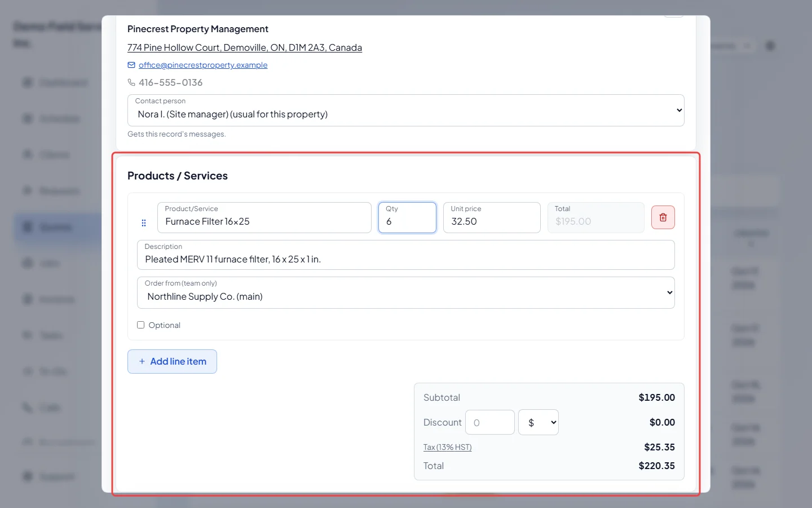Open the office@pinecrestproperty.example email link

[x=203, y=65]
